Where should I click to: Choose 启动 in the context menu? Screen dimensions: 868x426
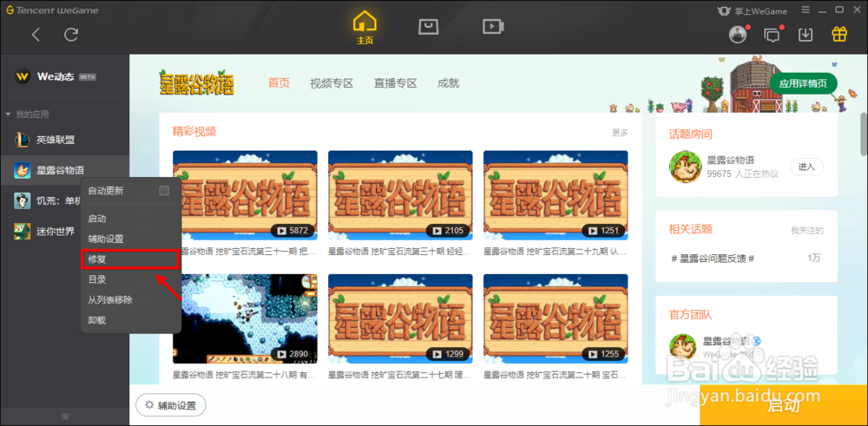131,219
